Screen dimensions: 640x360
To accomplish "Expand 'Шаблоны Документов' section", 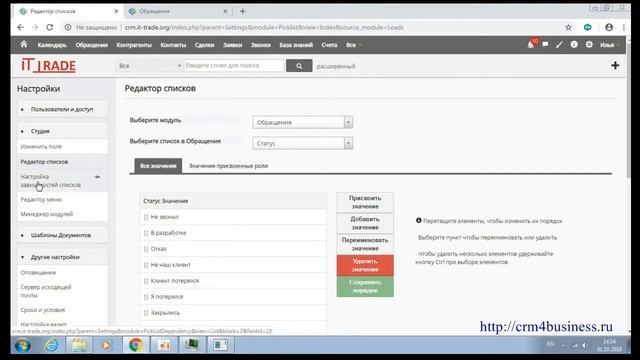I will point(62,236).
